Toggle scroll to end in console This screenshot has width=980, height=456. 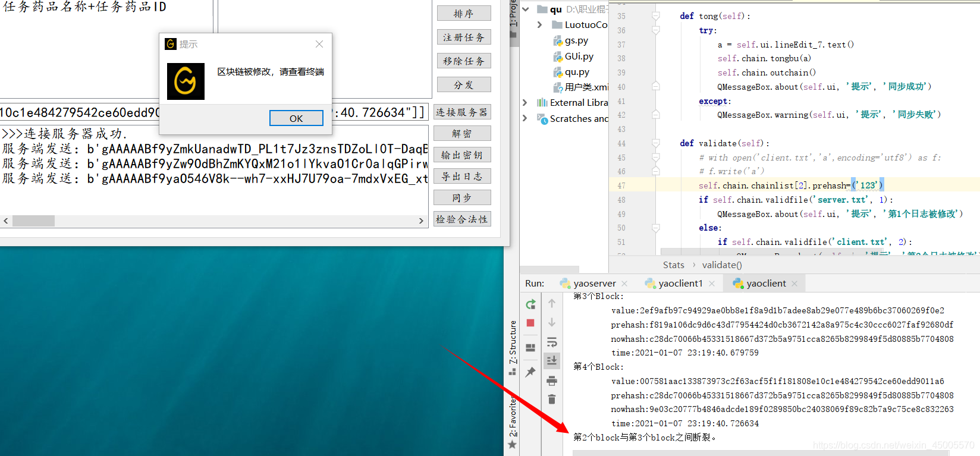(x=552, y=360)
